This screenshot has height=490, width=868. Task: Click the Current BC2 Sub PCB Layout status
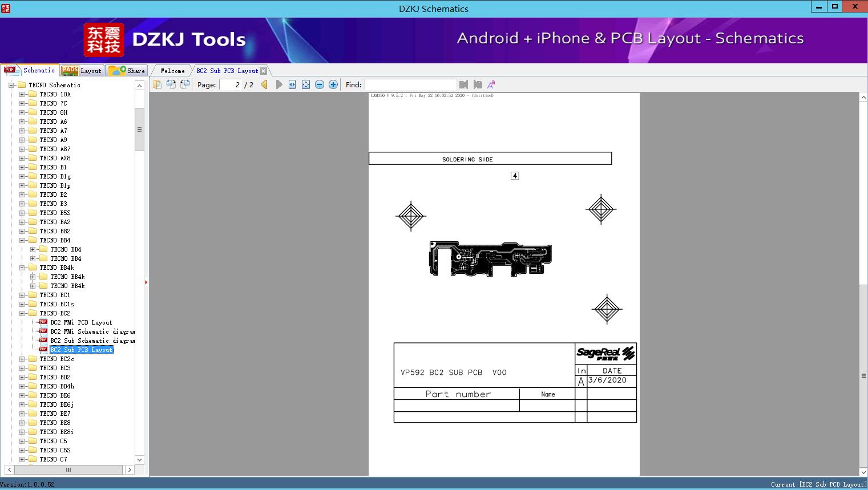[818, 484]
